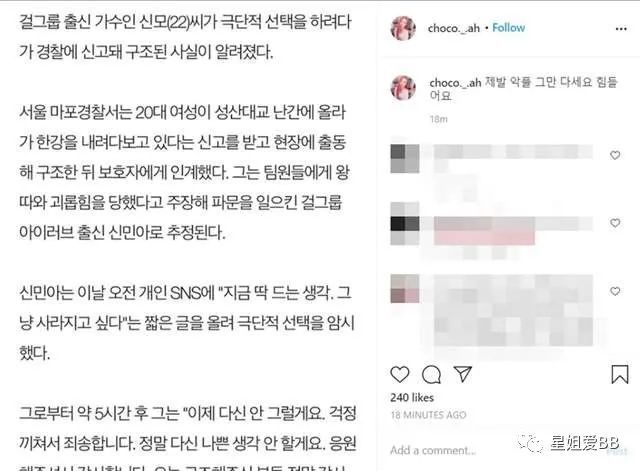Open comments via speech bubble icon

click(x=431, y=375)
